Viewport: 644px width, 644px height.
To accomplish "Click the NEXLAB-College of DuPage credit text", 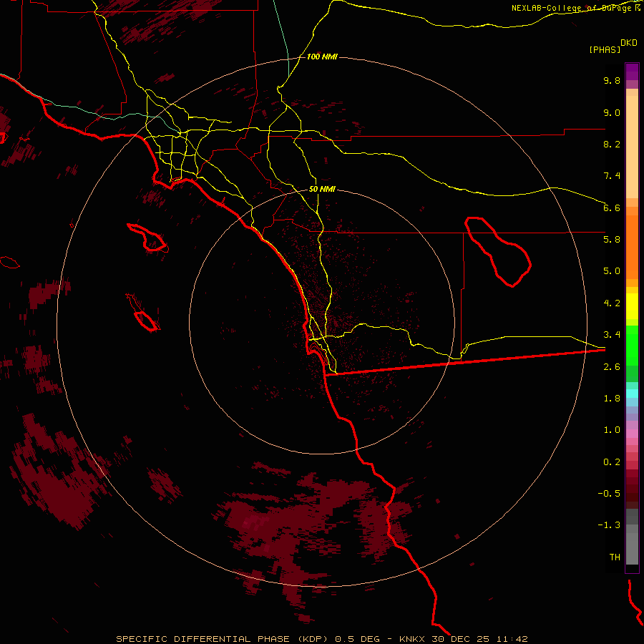I will [x=575, y=8].
